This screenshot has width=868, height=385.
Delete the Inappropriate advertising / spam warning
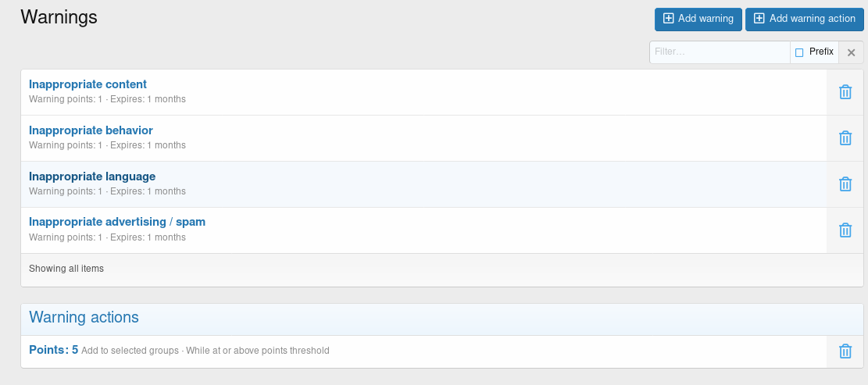845,230
